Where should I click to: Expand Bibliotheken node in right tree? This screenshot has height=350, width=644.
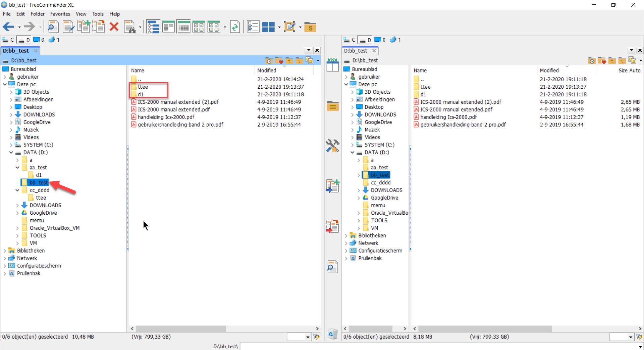346,236
